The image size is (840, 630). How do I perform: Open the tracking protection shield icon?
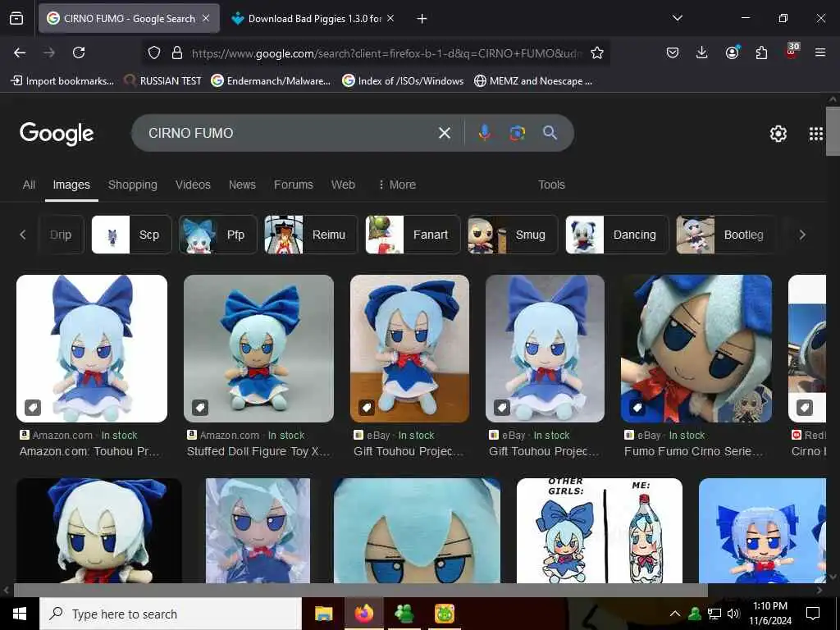point(154,53)
